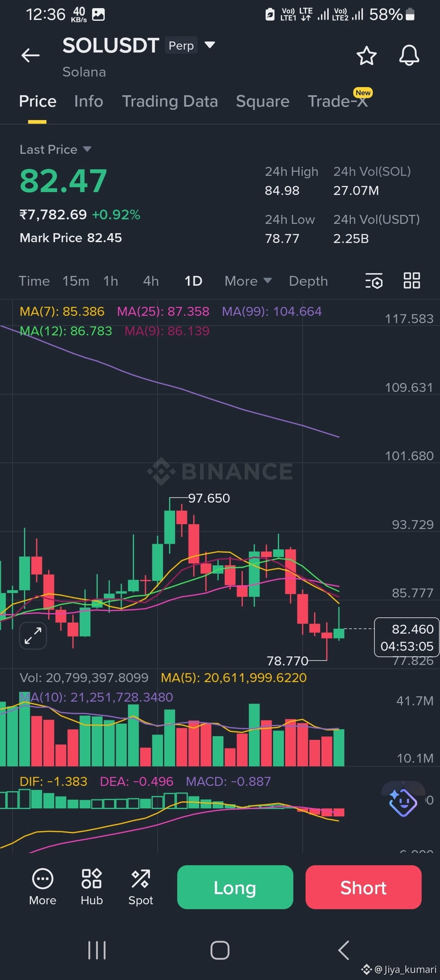
Task: Open the SOLUSDT pair switcher dropdown arrow
Action: tap(209, 45)
